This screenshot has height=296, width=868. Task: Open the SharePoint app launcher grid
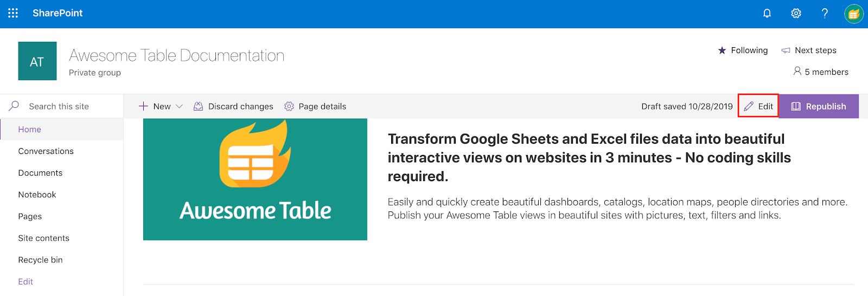(x=13, y=13)
